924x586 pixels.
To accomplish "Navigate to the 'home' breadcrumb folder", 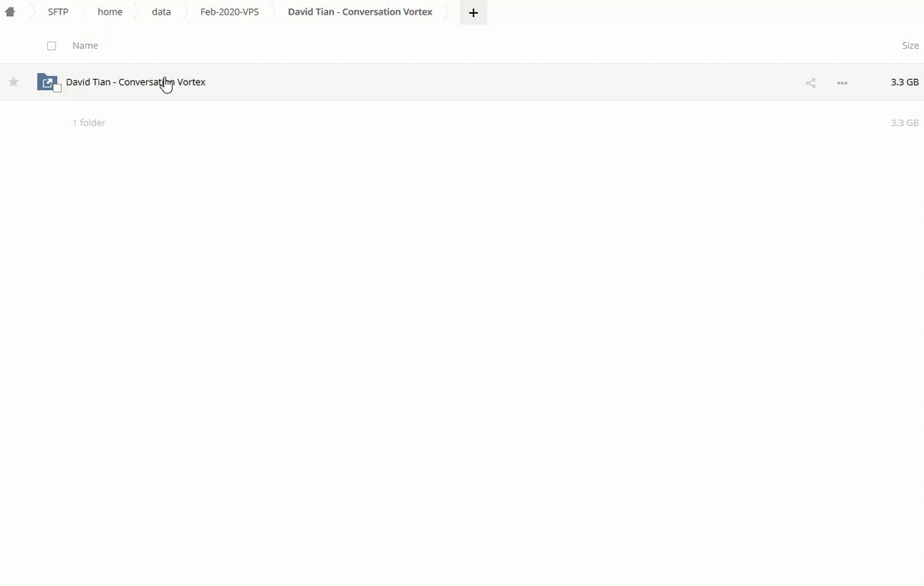I will click(x=110, y=12).
